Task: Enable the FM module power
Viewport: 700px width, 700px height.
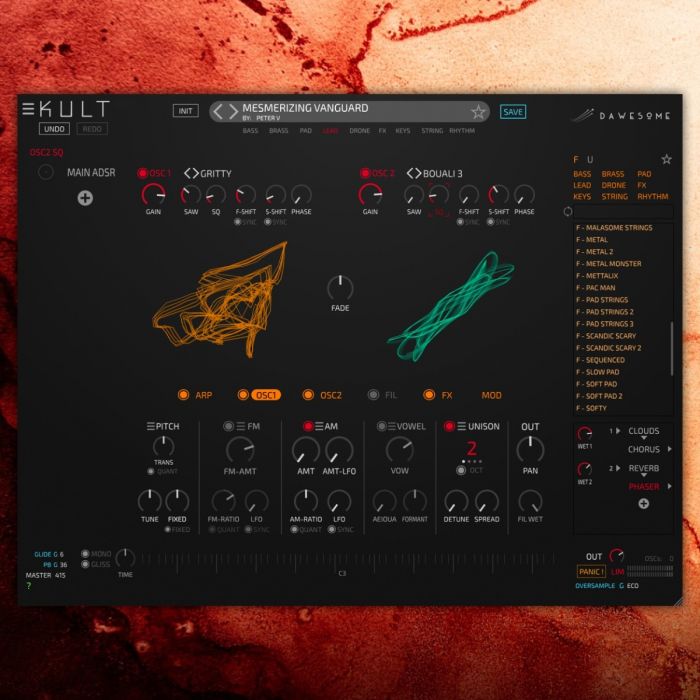Action: pos(228,426)
